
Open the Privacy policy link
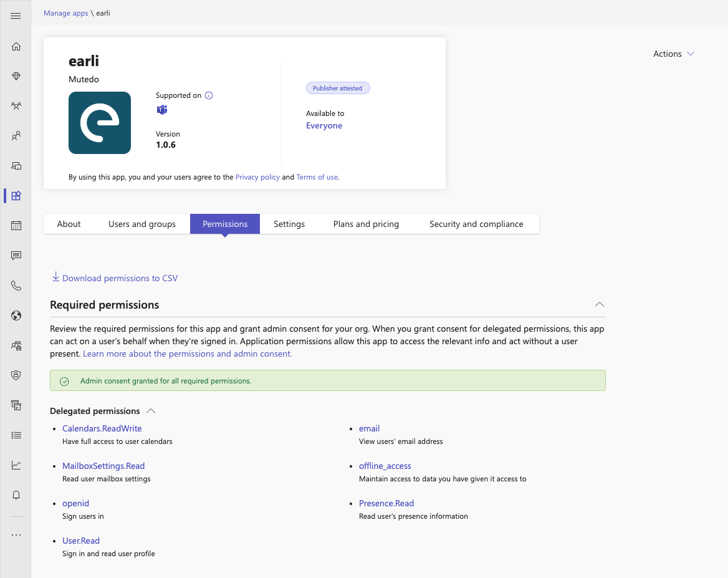[257, 177]
